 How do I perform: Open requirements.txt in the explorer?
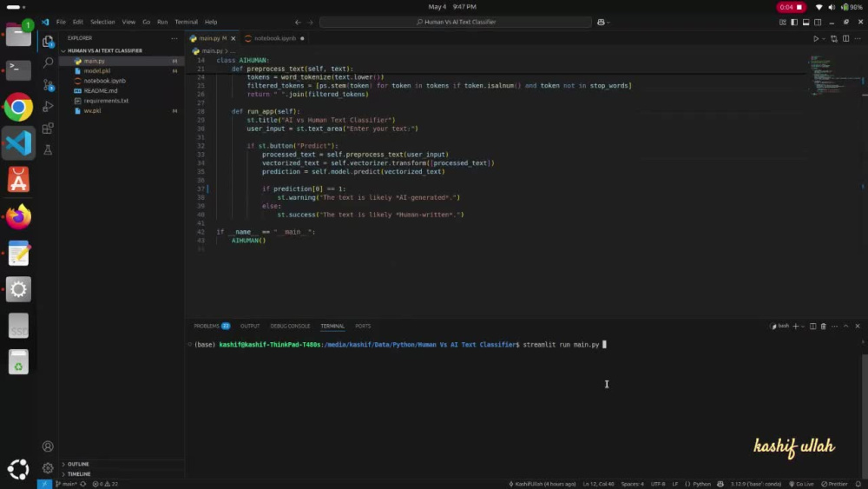pyautogui.click(x=106, y=101)
